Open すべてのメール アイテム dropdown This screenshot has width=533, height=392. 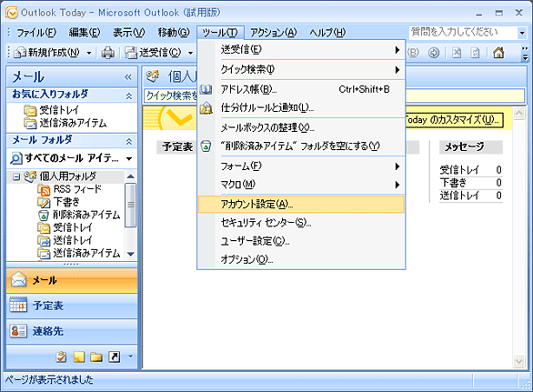(x=129, y=159)
